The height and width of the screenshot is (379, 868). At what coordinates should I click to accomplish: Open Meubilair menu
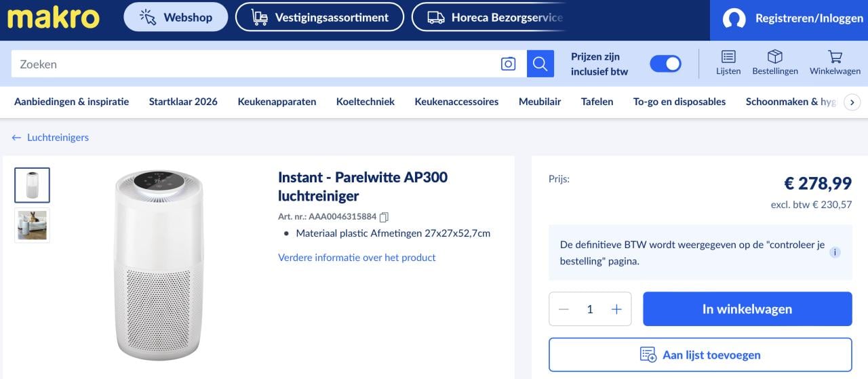tap(540, 102)
